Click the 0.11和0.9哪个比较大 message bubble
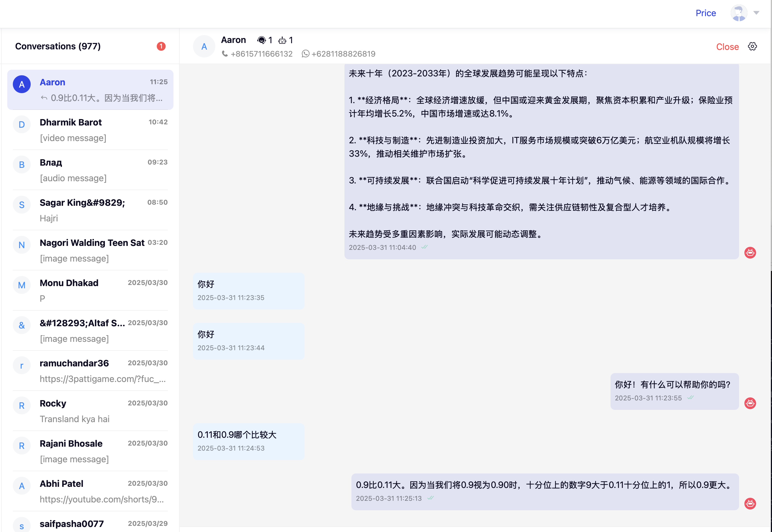 tap(248, 441)
